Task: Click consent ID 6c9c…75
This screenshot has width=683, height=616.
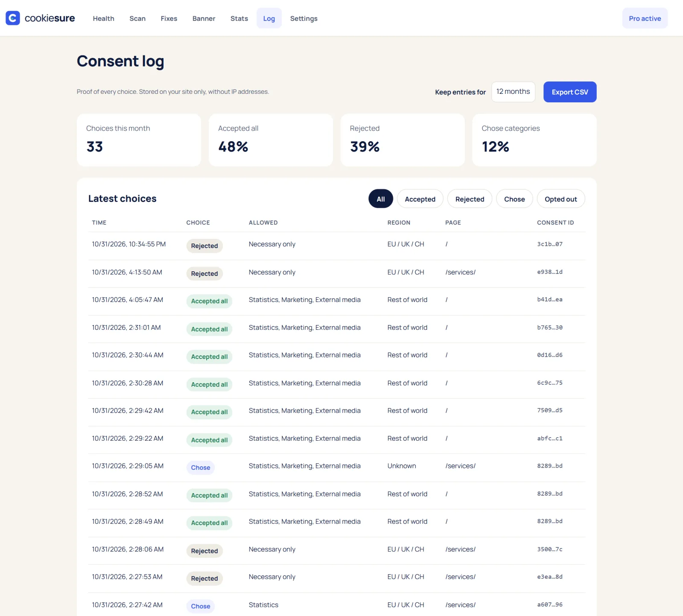Action: point(550,383)
